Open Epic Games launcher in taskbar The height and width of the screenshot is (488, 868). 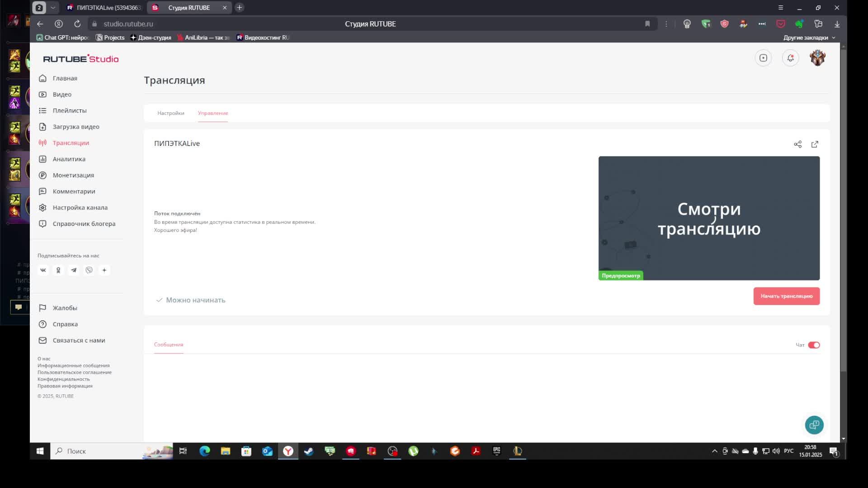click(x=496, y=451)
